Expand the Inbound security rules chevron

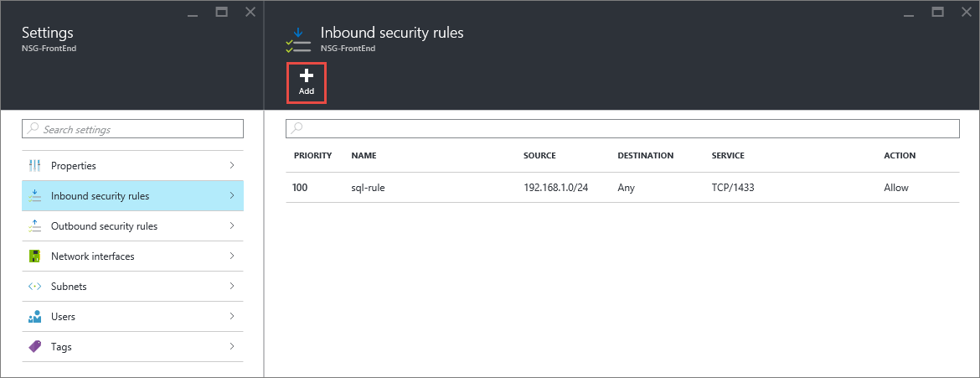tap(232, 195)
